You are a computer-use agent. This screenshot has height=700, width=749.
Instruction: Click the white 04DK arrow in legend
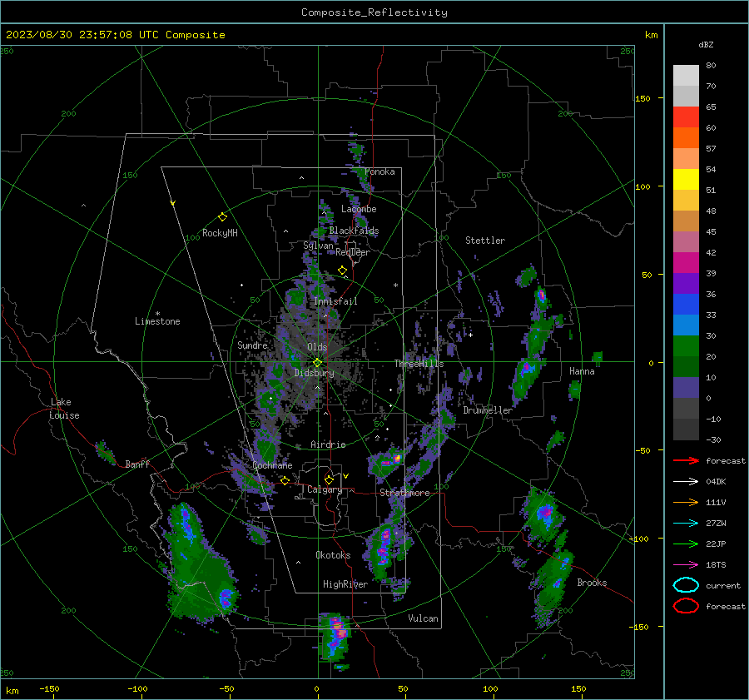[x=686, y=481]
